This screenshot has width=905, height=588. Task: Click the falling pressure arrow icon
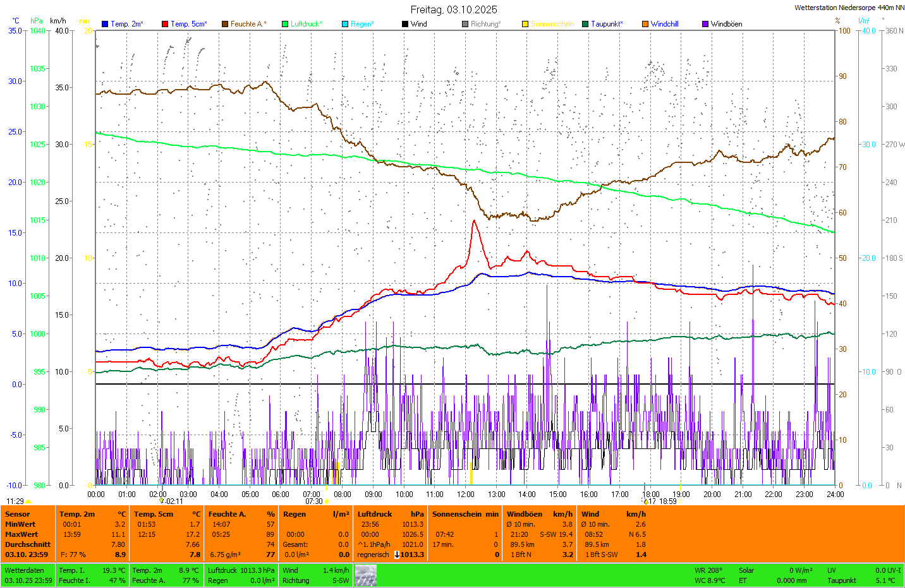point(397,555)
